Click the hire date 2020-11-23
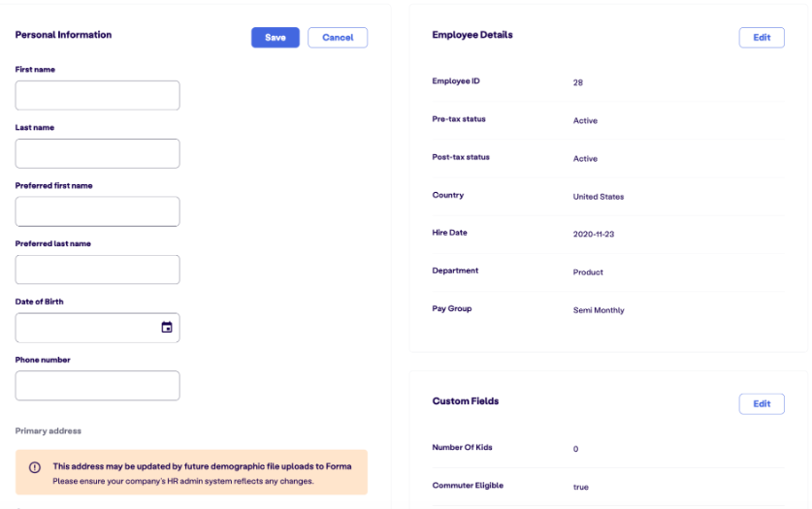Image resolution: width=812 pixels, height=509 pixels. (594, 235)
